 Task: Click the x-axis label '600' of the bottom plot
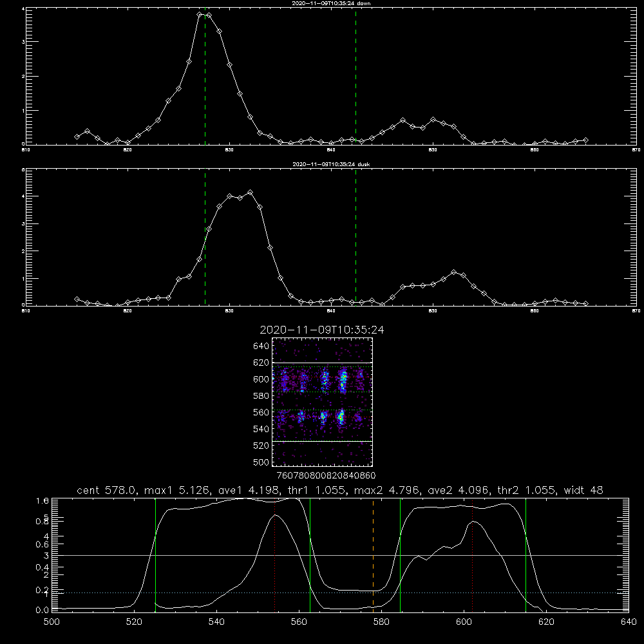point(464,622)
